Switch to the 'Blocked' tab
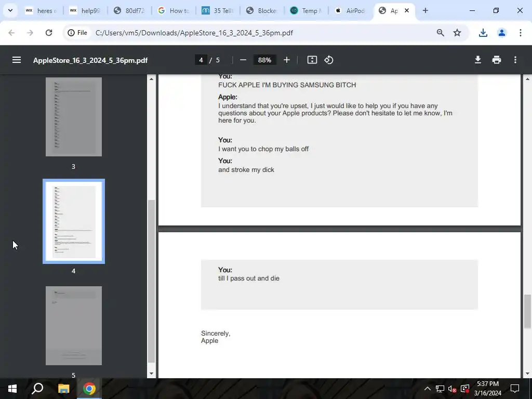 (262, 10)
